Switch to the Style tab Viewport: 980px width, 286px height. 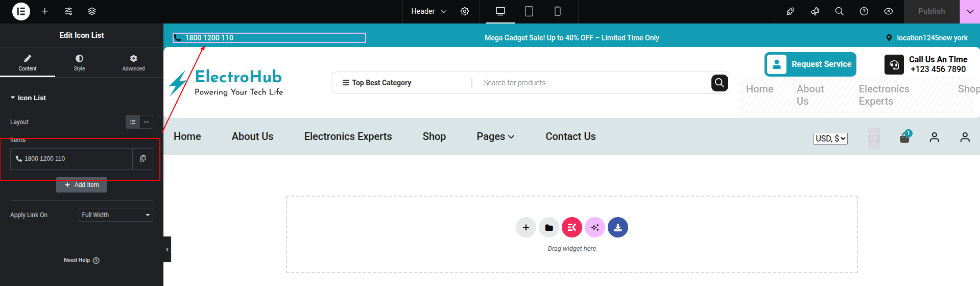(x=79, y=62)
